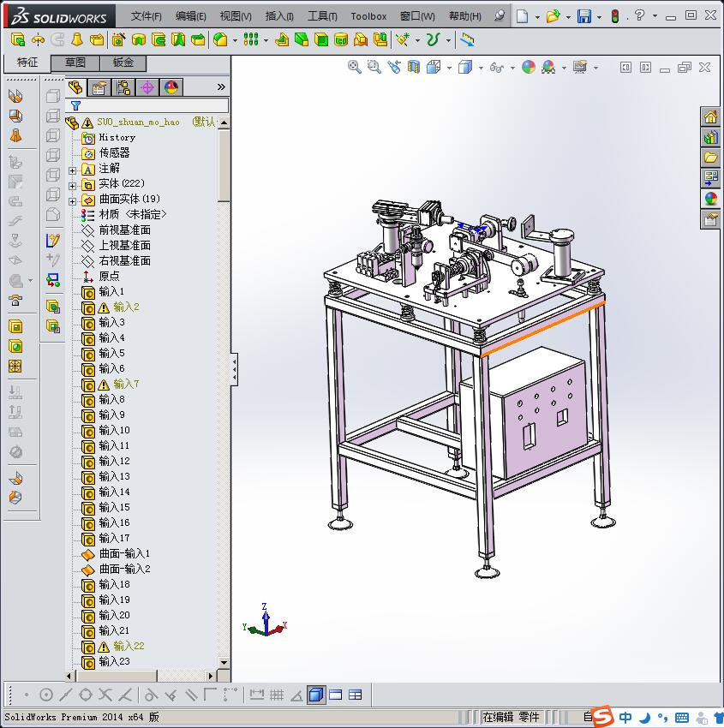Click the Save floppy disk icon
724x728 pixels.
click(x=584, y=16)
